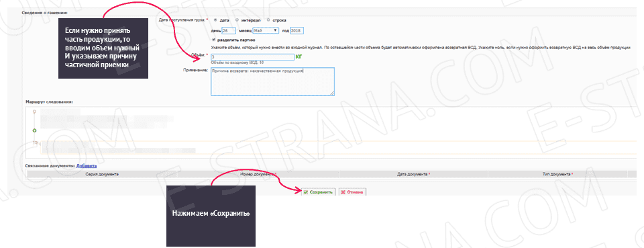Click the «Маршрут следования» heading

point(49,101)
